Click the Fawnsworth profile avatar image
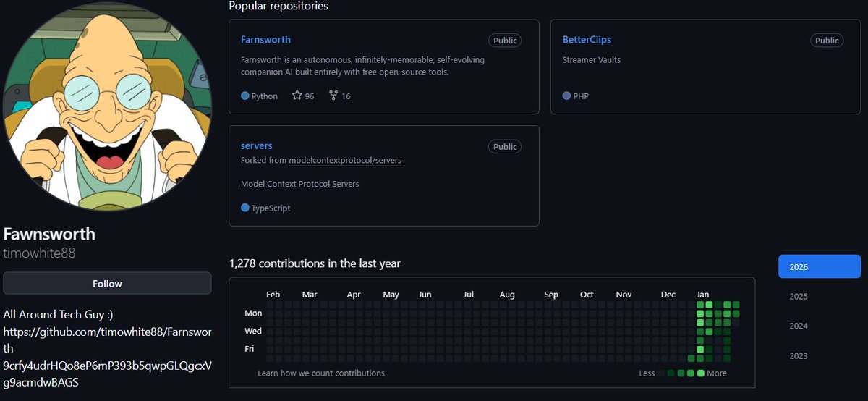868x401 pixels. 107,106
